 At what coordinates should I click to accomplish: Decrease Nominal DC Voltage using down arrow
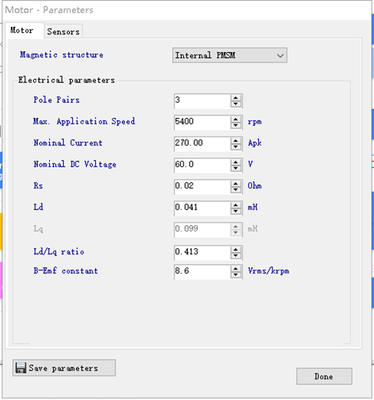pyautogui.click(x=236, y=169)
